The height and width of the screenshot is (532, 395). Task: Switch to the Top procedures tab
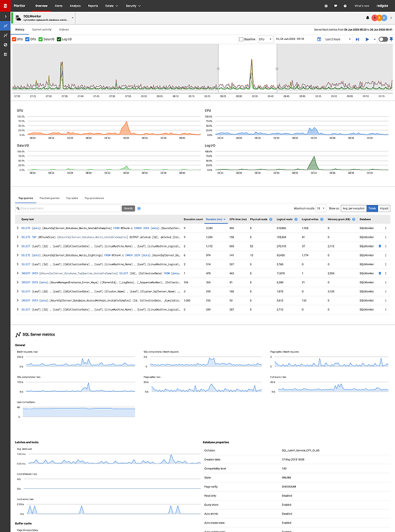(x=94, y=198)
